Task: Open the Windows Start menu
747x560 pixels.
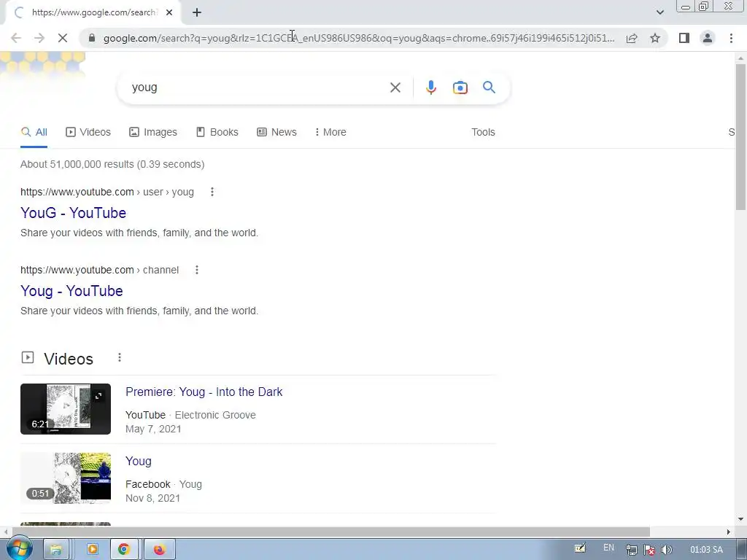Action: coord(19,549)
